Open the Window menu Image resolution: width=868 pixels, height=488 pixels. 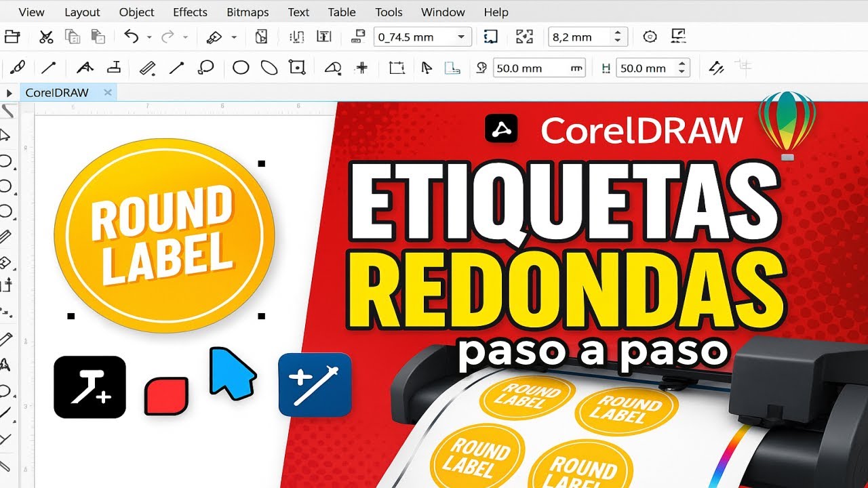443,12
